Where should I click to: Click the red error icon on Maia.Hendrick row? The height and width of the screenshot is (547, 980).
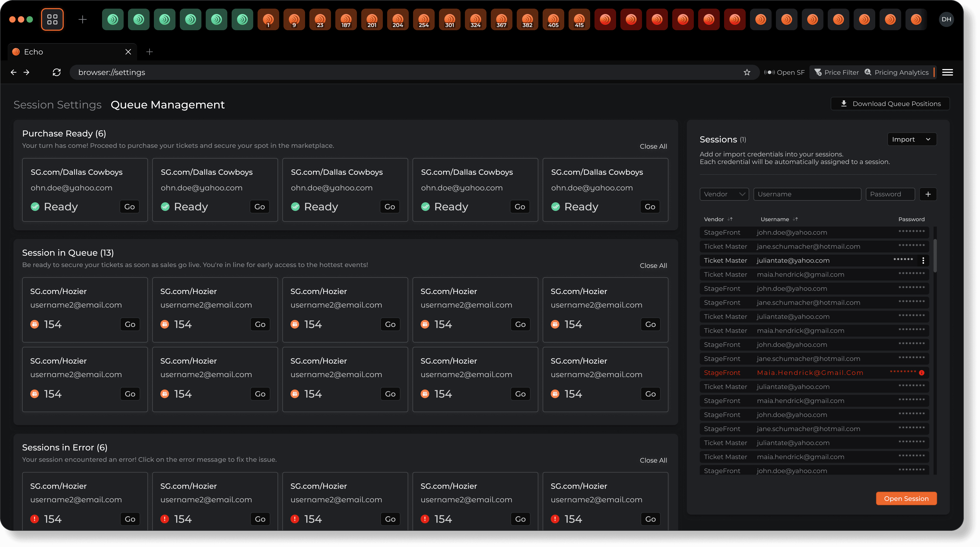[x=921, y=373]
